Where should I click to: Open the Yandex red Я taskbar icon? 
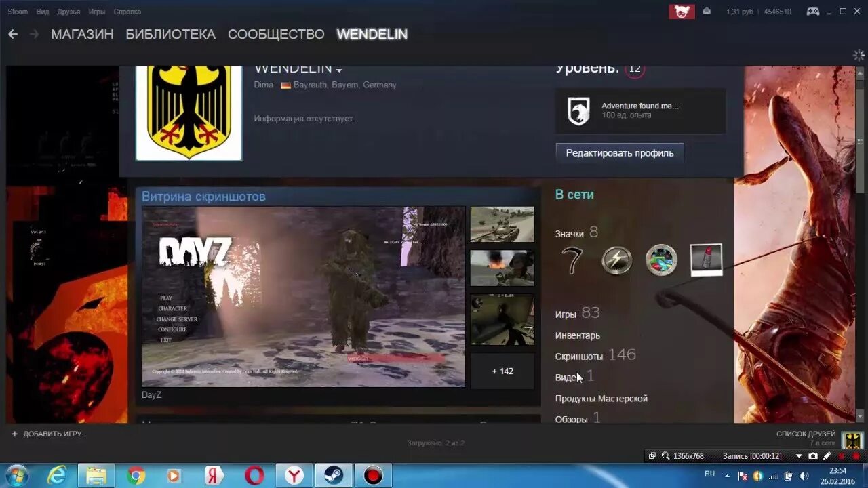214,476
